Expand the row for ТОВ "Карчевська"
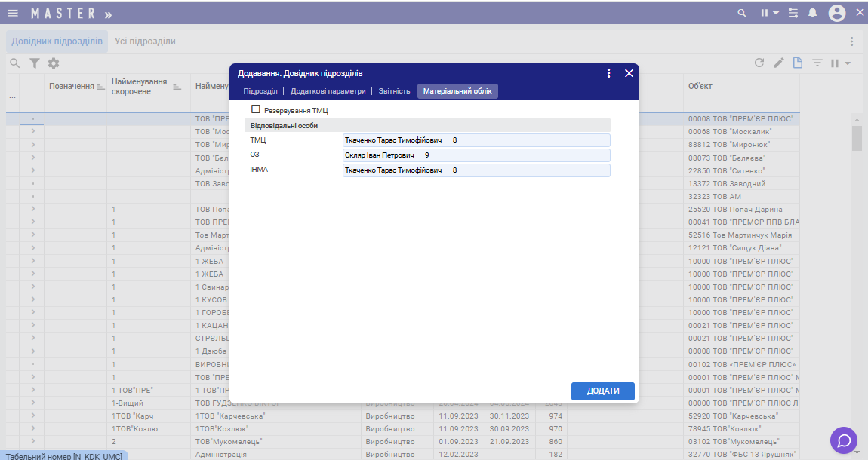The width and height of the screenshot is (868, 460). (x=32, y=416)
